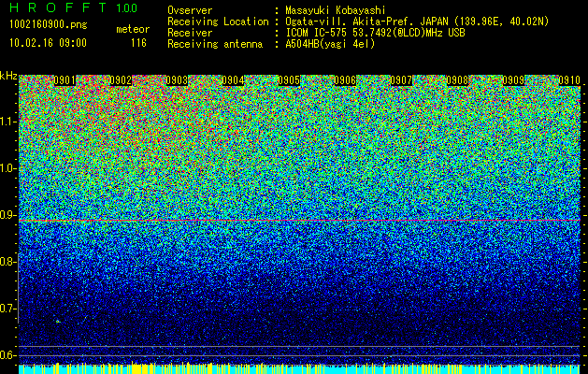Click the 1.1 frequency axis label

coord(8,122)
